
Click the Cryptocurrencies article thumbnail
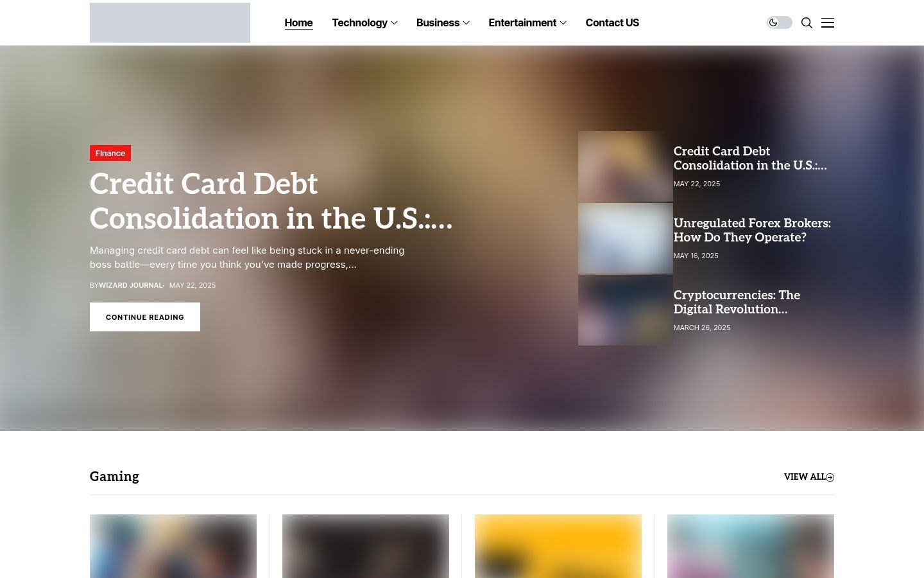(626, 310)
